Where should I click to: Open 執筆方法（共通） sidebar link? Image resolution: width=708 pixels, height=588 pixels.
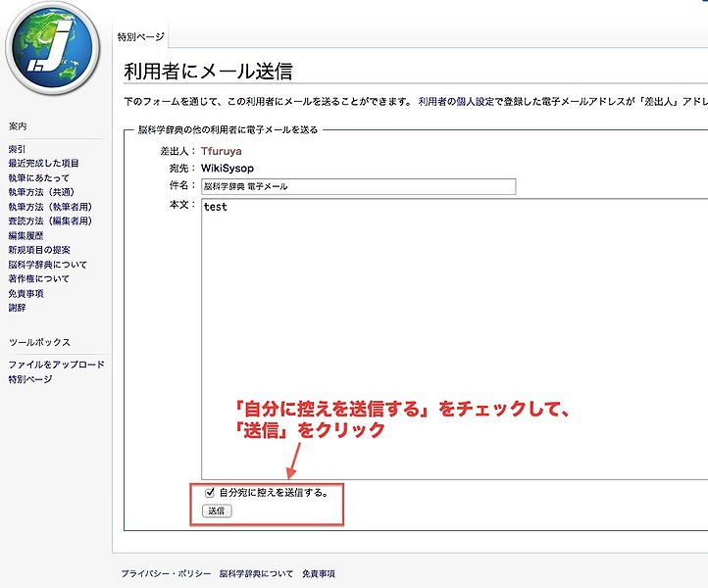pyautogui.click(x=43, y=192)
